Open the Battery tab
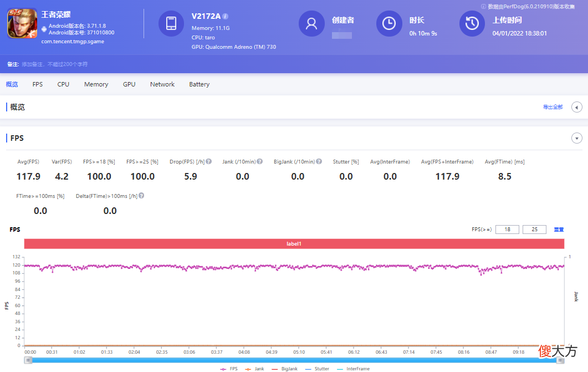The width and height of the screenshot is (588, 372). pos(199,84)
